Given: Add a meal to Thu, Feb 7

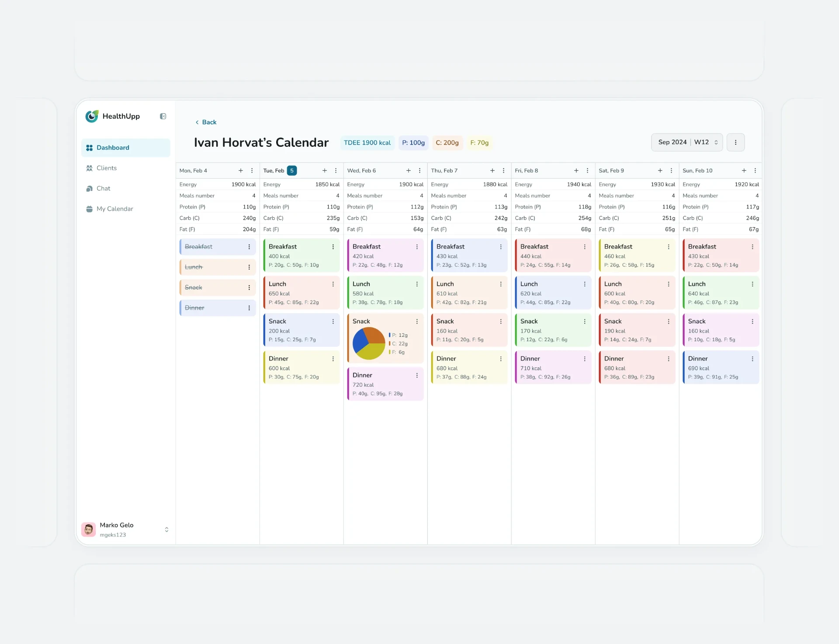Looking at the screenshot, I should (x=492, y=171).
